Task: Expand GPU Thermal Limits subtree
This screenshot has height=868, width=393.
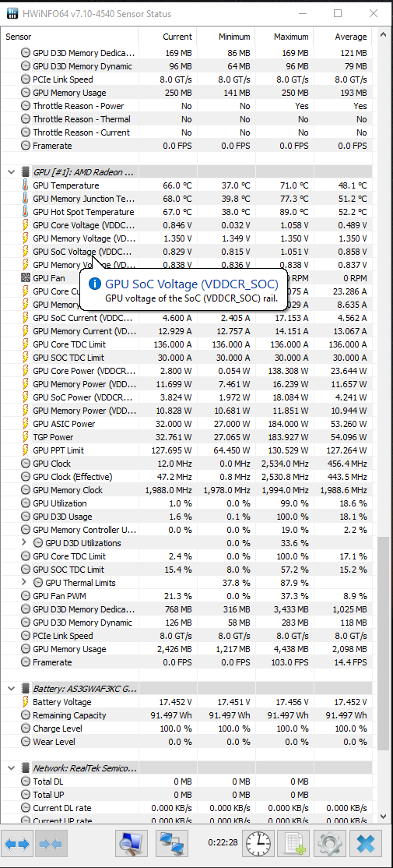Action: [x=23, y=583]
